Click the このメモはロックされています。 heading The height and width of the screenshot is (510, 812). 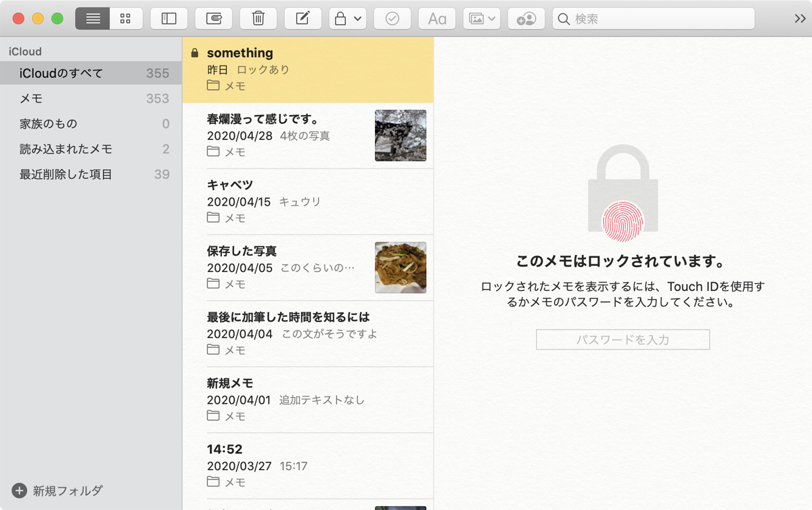[623, 261]
